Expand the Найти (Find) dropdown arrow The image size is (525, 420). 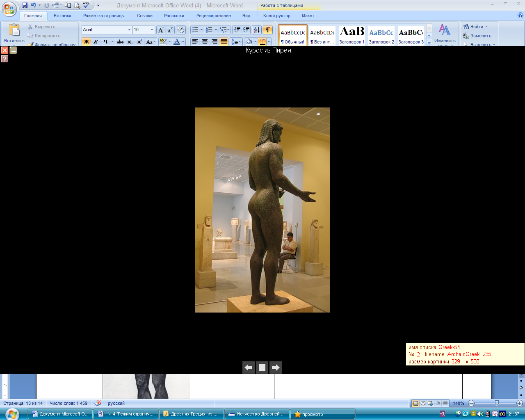click(486, 27)
